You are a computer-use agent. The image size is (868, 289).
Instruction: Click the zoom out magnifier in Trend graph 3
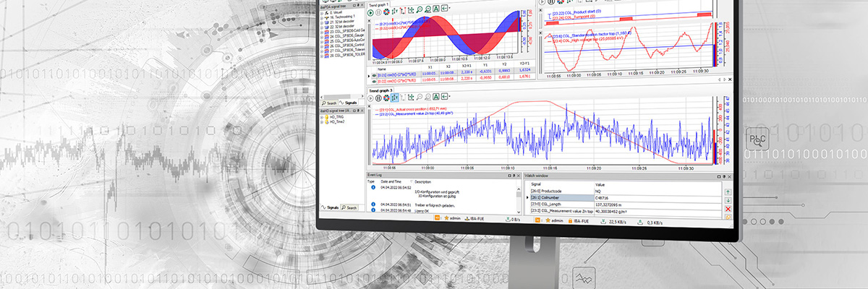coord(420,98)
